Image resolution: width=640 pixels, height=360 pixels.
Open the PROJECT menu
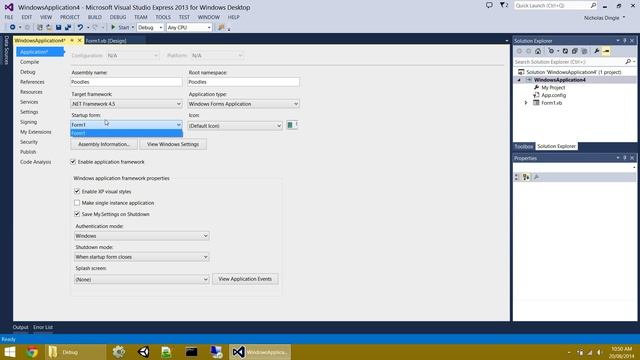[70, 17]
